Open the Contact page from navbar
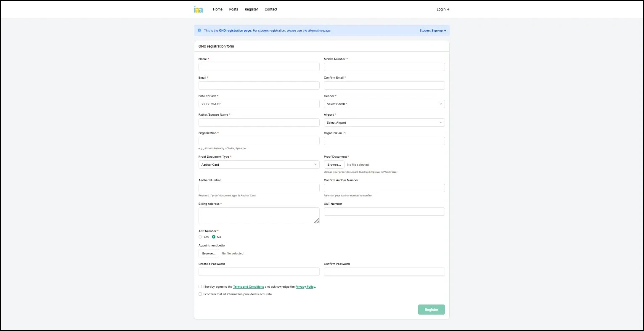Viewport: 644px width, 331px height. point(271,9)
